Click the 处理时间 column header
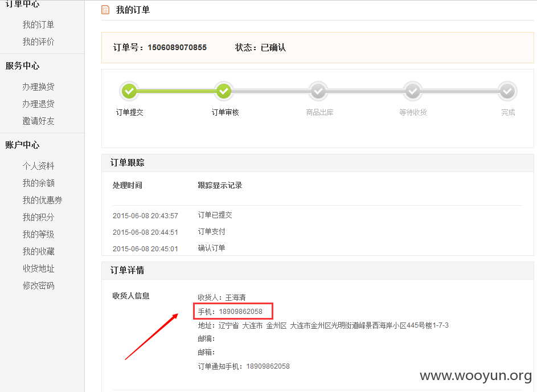The width and height of the screenshot is (537, 392). pos(128,185)
